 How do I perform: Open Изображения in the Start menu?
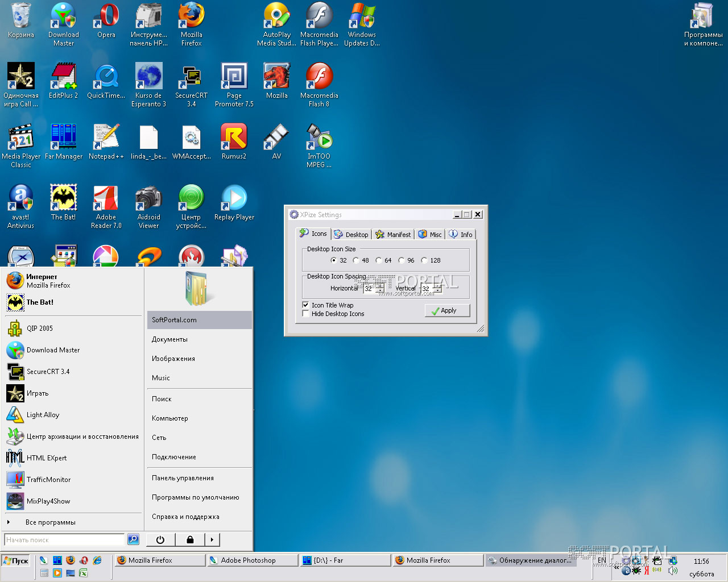(x=200, y=359)
